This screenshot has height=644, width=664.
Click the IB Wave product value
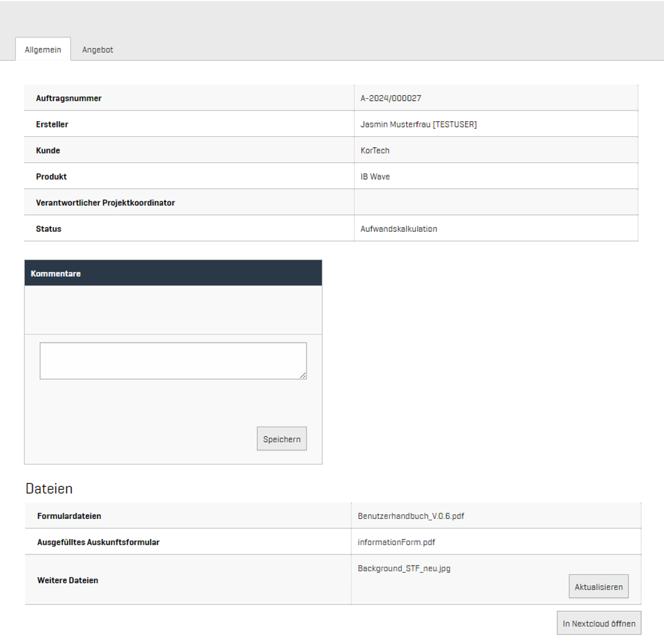[375, 177]
